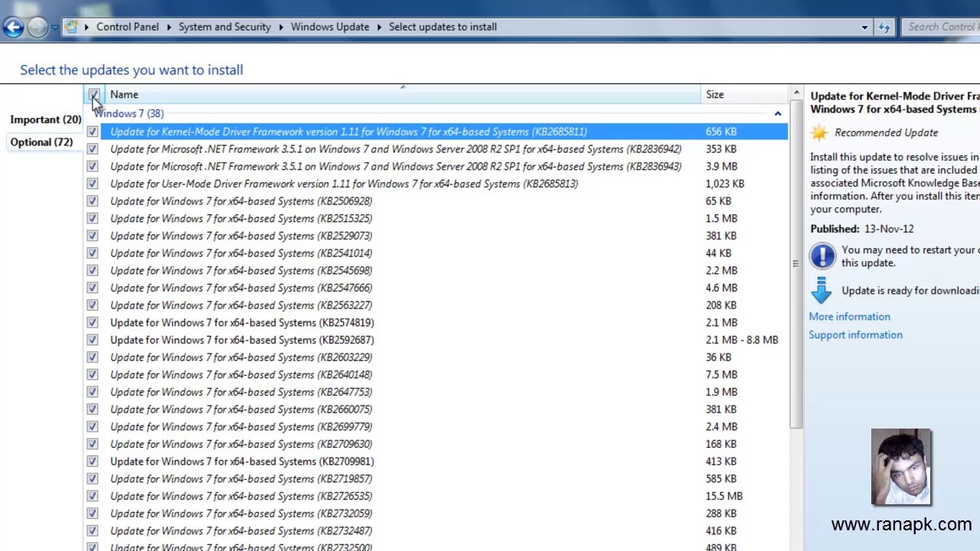Expand the arrow after Control Panel breadcrumb
This screenshot has width=980, height=551.
coord(168,27)
